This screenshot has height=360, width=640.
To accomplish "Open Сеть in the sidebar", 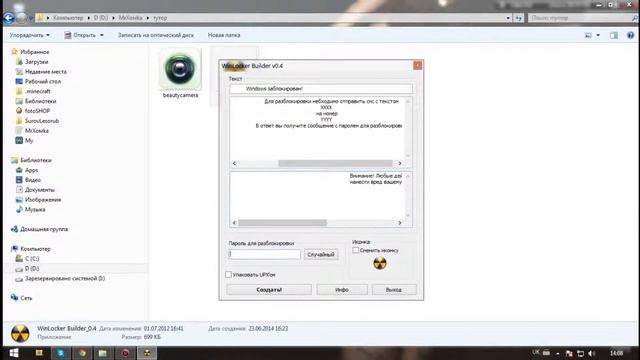I will 26,298.
